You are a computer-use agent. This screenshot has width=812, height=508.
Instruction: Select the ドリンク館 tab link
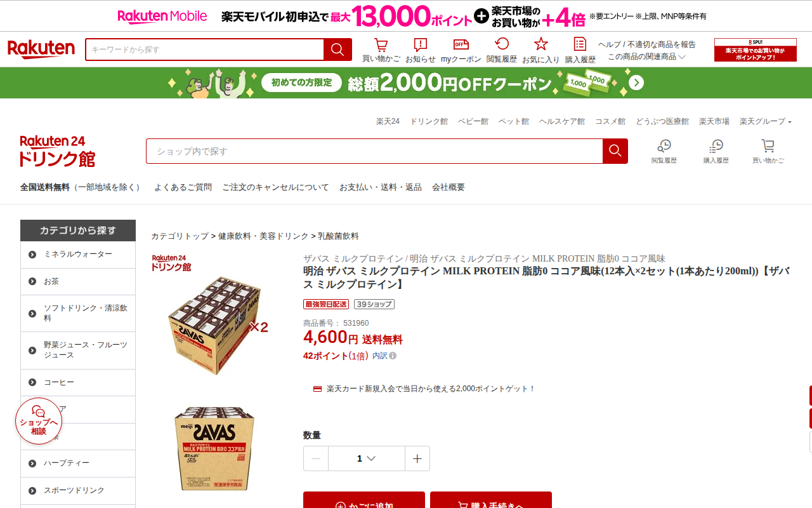pos(429,121)
